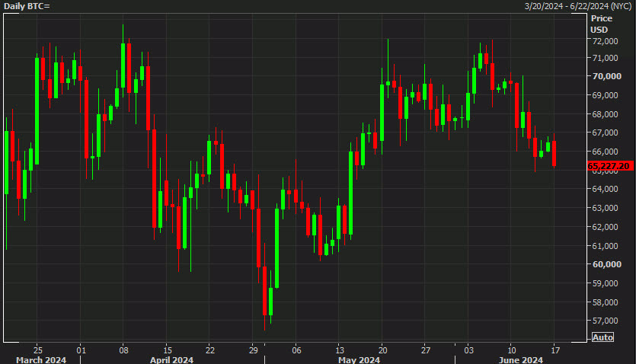
Task: Click the 13 date tick label
Action: coord(339,350)
